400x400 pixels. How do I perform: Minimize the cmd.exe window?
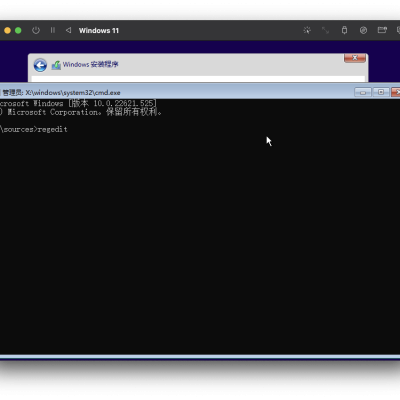(363, 92)
